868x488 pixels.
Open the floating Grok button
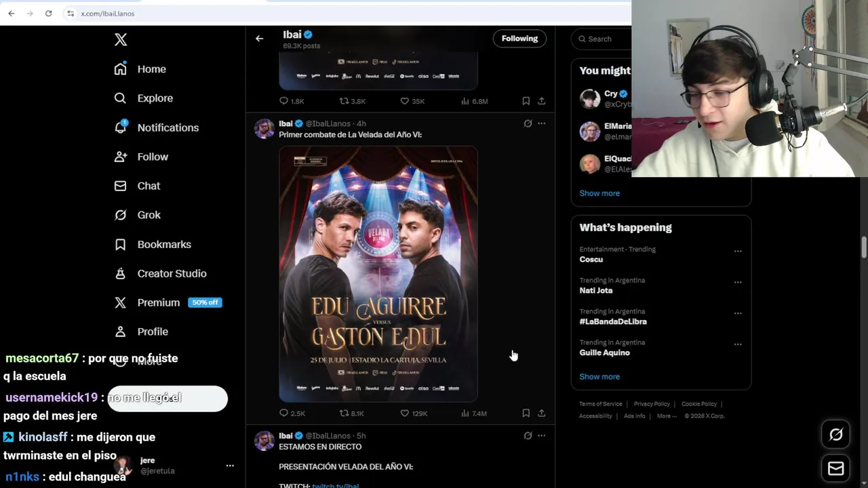tap(835, 434)
